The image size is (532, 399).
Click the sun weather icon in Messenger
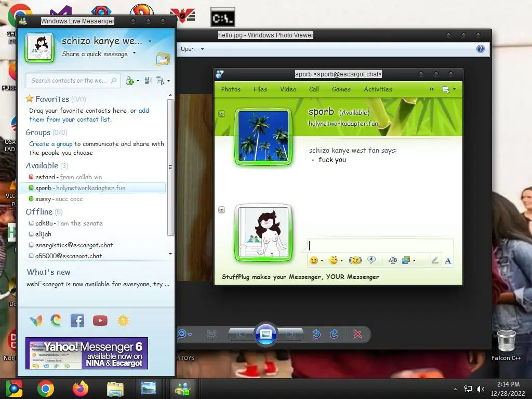(x=123, y=321)
